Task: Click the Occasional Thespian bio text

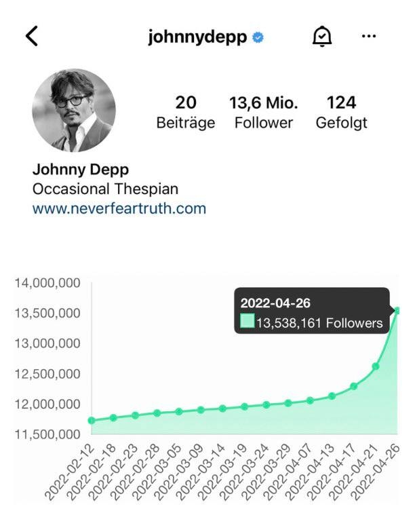Action: pyautogui.click(x=105, y=189)
